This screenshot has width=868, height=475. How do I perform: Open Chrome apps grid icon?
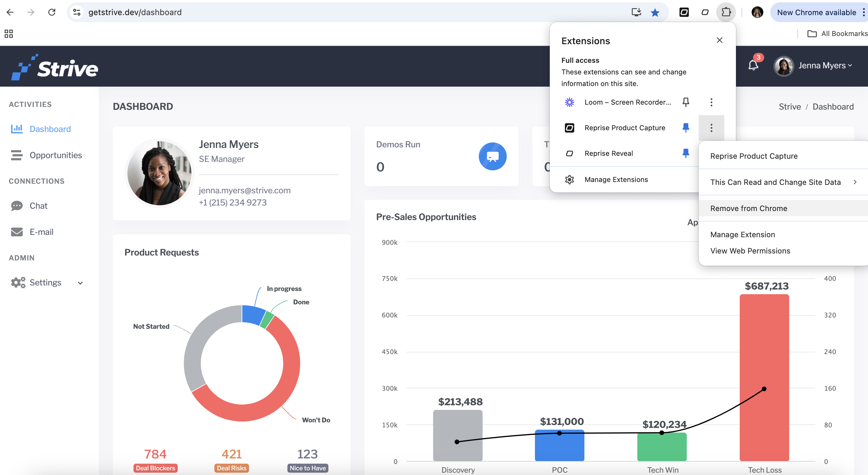(x=8, y=34)
